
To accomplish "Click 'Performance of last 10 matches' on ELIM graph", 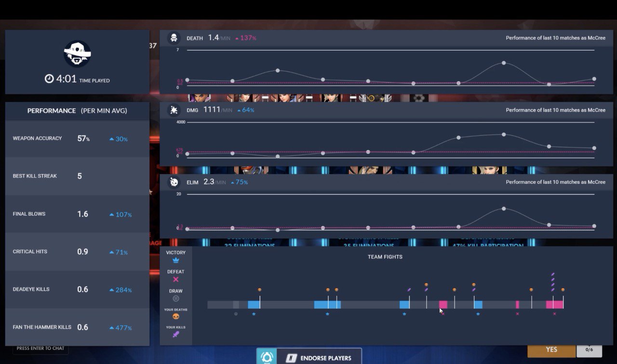I will (x=555, y=182).
